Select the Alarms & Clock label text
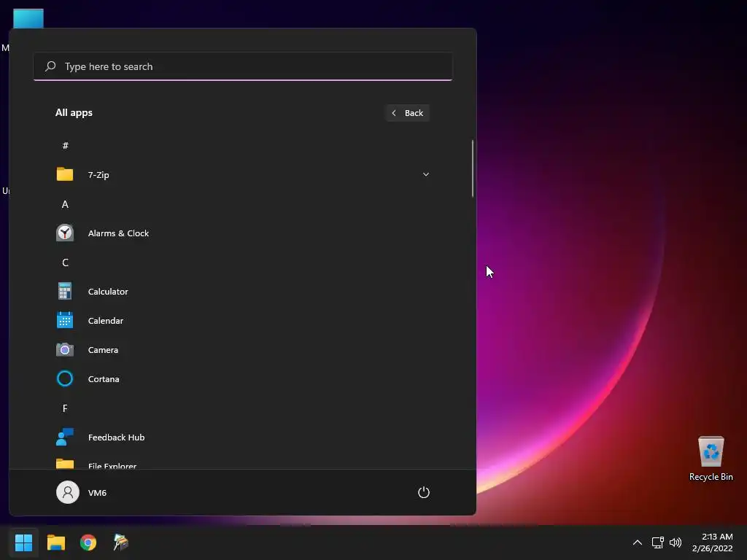This screenshot has height=560, width=747. point(119,233)
